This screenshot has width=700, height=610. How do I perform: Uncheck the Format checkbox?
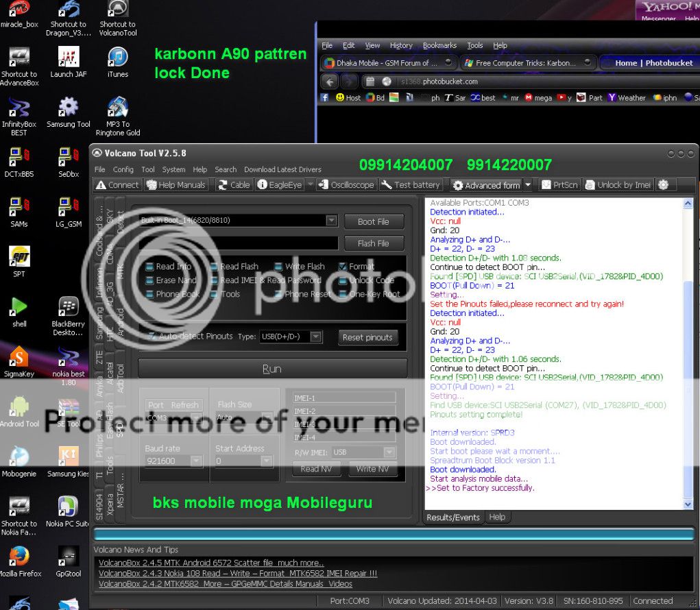click(342, 267)
